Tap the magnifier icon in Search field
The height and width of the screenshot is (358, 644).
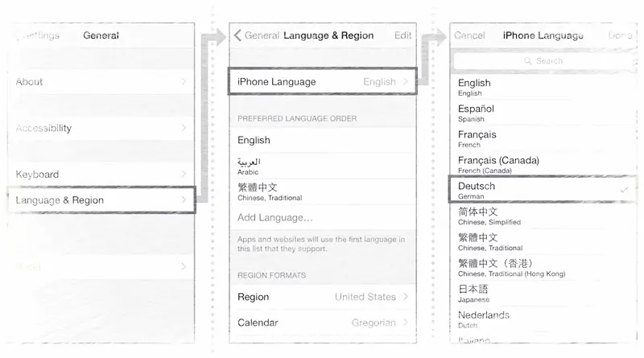528,61
